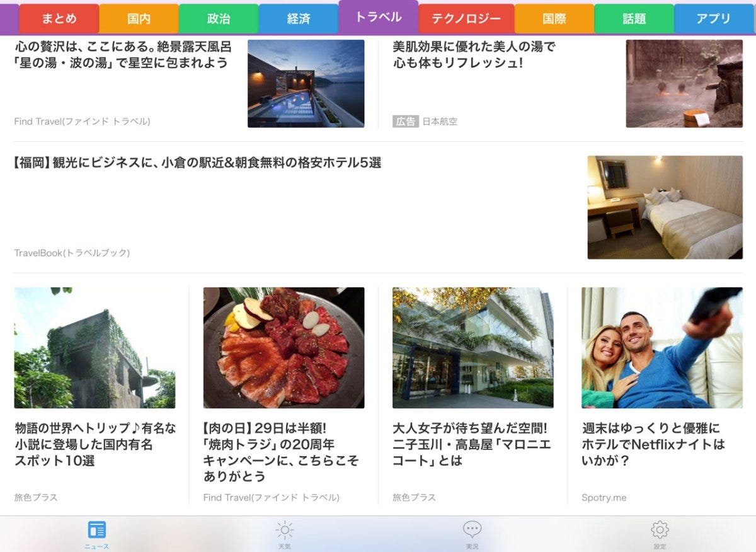Click the Find Travel source under 肉の日 article
Image resolution: width=756 pixels, height=552 pixels.
tap(272, 498)
